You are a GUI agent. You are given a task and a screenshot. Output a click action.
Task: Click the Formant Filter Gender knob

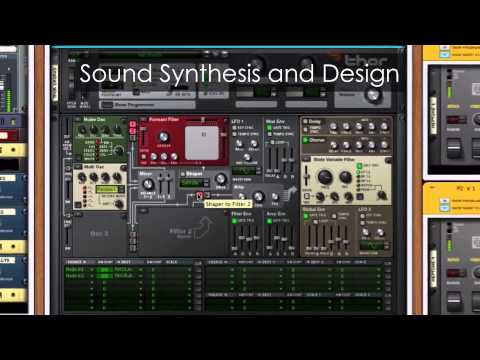click(163, 137)
